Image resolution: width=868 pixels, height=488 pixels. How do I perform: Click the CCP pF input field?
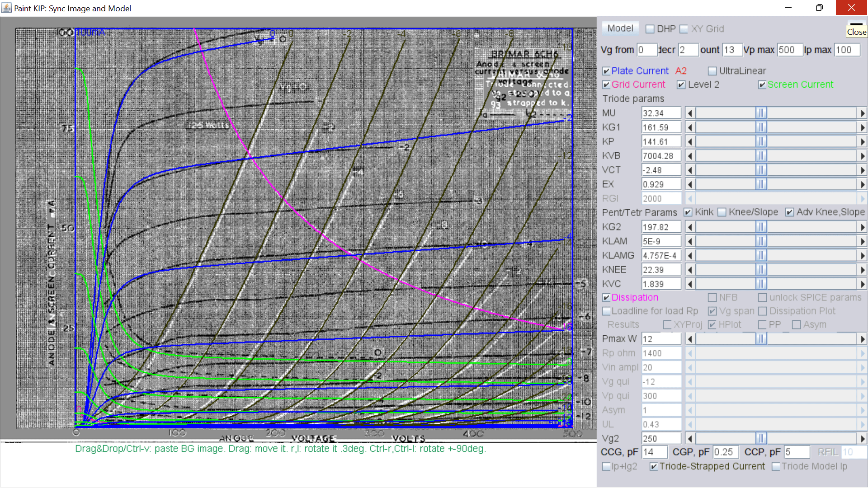pyautogui.click(x=797, y=452)
